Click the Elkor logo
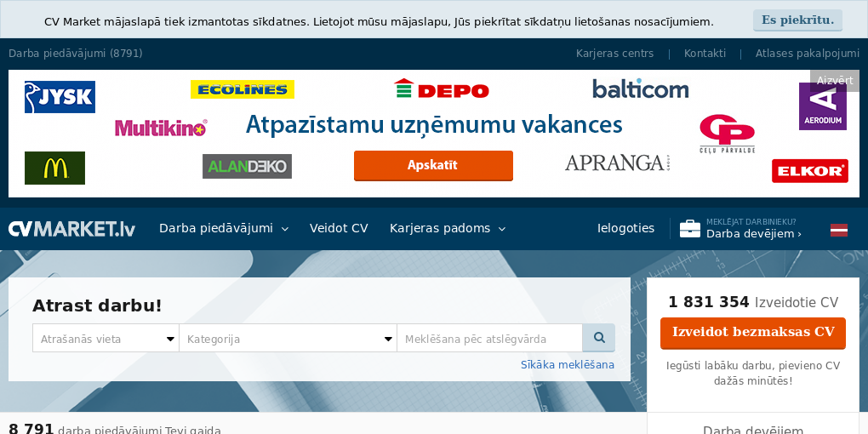This screenshot has width=868, height=434. coord(810,171)
